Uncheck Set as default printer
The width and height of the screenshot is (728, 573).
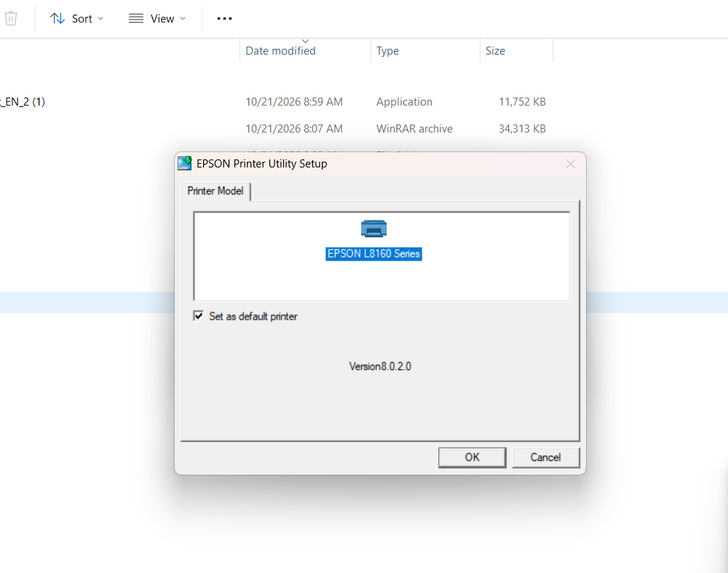pyautogui.click(x=198, y=316)
